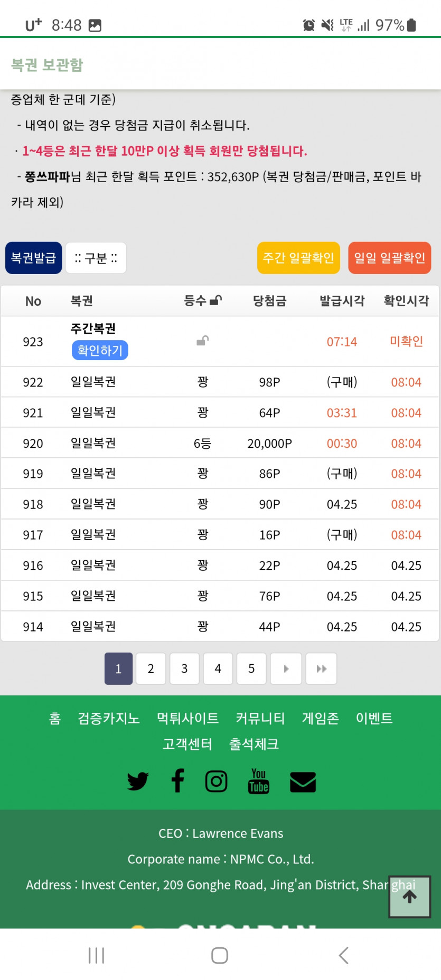Tap the 03:31 issue time in row 921
This screenshot has width=441, height=980.
[x=342, y=413]
